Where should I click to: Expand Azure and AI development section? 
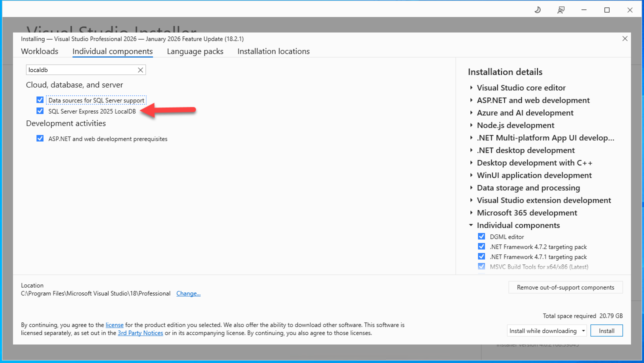click(x=471, y=113)
